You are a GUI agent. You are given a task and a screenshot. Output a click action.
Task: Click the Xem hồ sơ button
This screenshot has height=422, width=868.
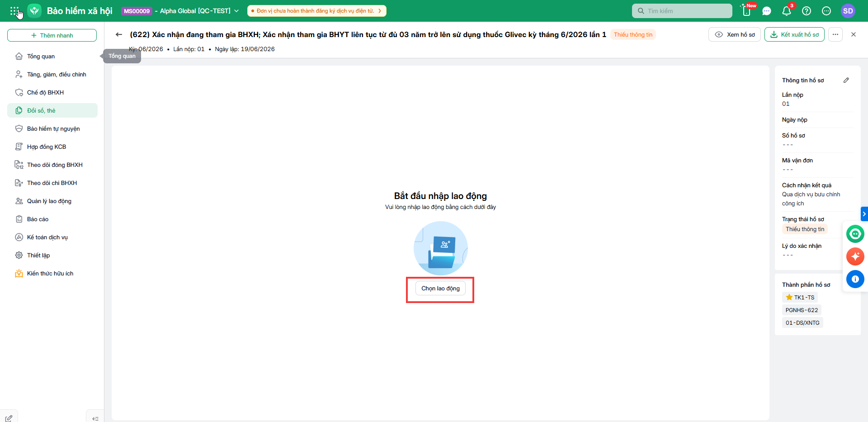pyautogui.click(x=735, y=34)
